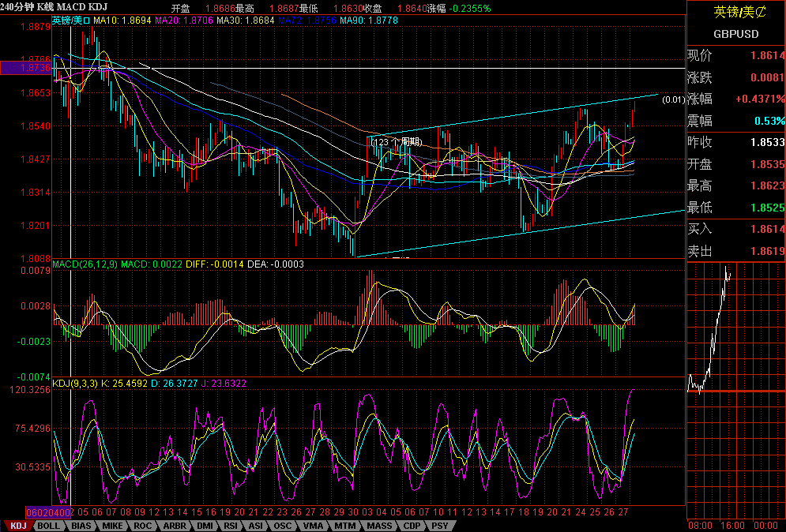Click the MACD(26,12,9) indicator label
The height and width of the screenshot is (532, 786).
(x=85, y=264)
